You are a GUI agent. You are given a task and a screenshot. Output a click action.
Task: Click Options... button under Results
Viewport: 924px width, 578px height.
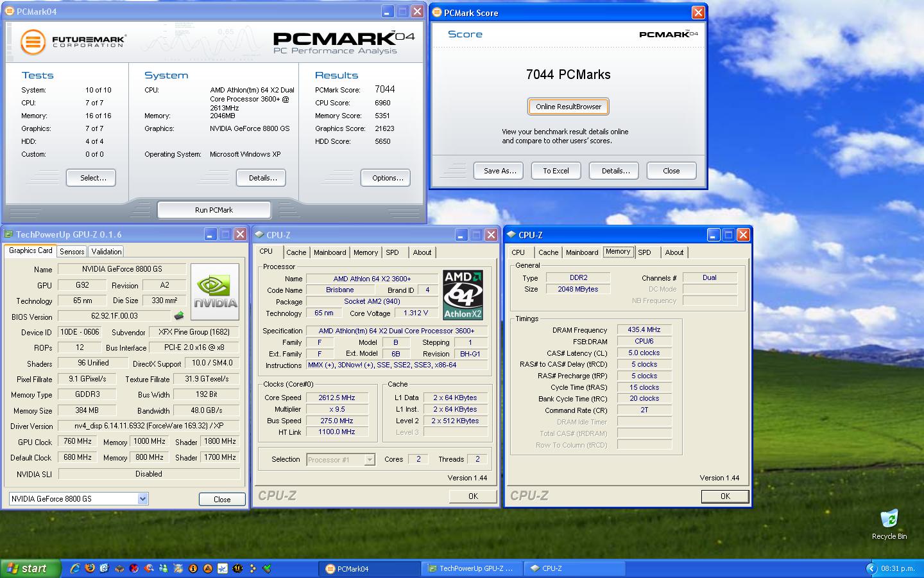click(386, 178)
